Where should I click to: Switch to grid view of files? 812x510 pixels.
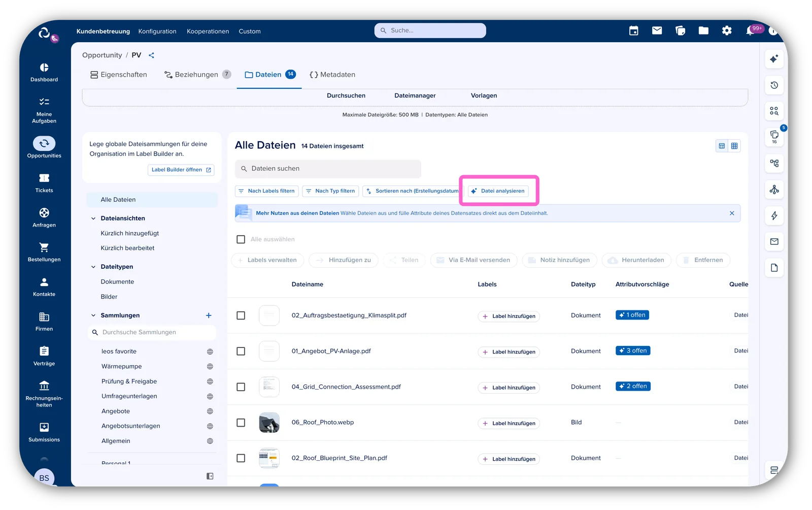734,146
